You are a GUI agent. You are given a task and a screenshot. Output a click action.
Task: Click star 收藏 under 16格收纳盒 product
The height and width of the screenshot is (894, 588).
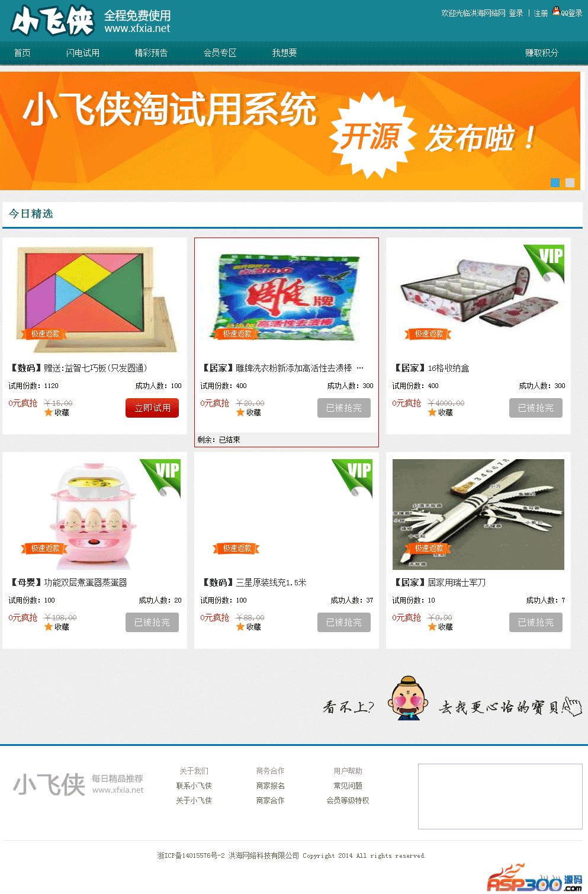click(x=432, y=412)
